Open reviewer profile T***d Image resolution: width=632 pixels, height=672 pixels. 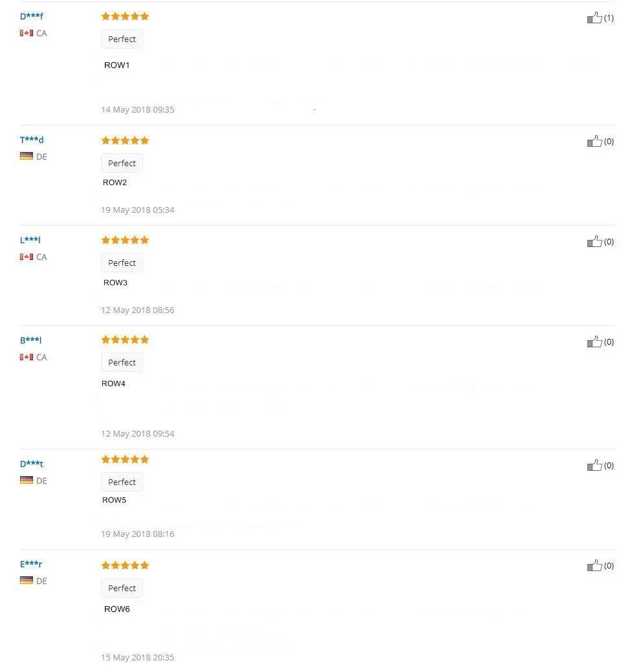pos(31,140)
